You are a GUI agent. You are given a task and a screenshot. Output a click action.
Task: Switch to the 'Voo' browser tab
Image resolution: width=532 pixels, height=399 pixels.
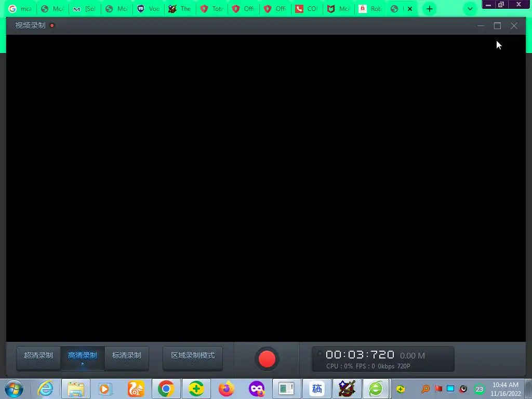pos(149,9)
